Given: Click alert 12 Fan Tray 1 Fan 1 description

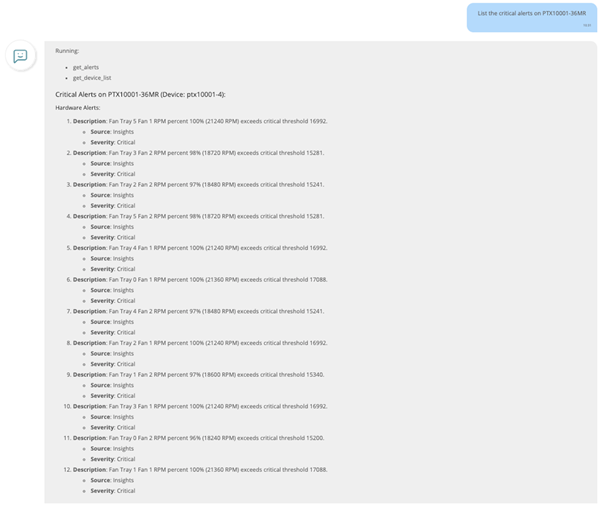Looking at the screenshot, I should (x=200, y=470).
